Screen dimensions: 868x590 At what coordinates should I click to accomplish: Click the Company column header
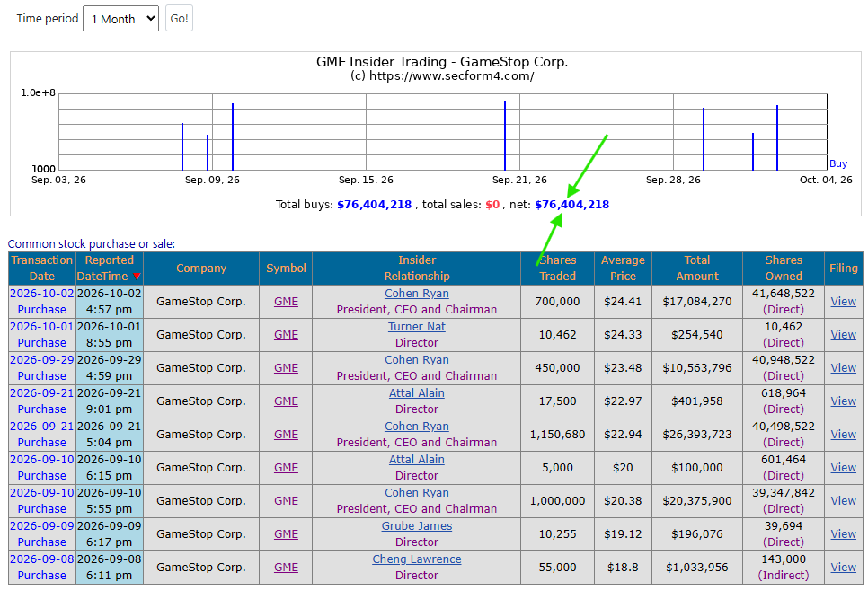(x=201, y=269)
